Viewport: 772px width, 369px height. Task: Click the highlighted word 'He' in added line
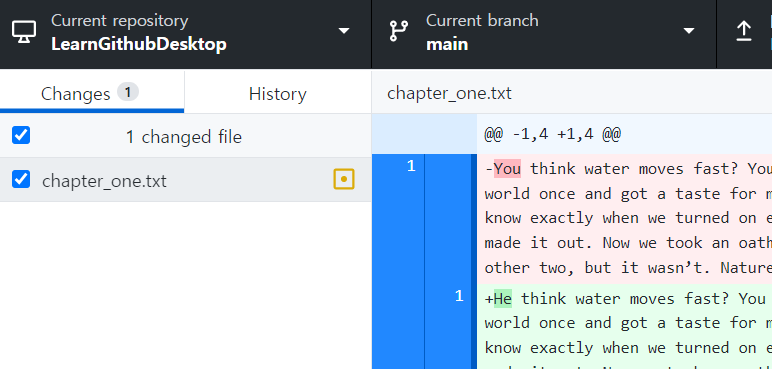pyautogui.click(x=503, y=298)
